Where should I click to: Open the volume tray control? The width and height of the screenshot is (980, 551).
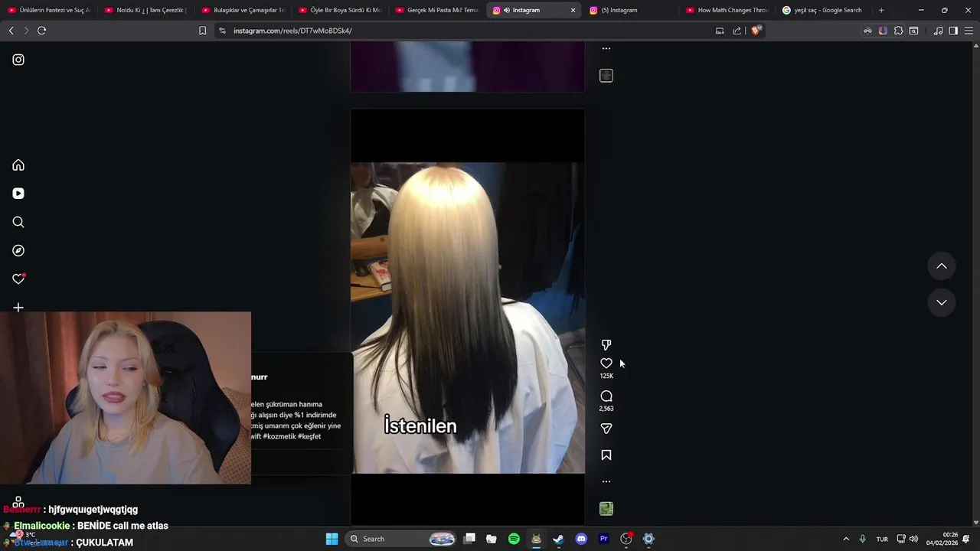point(913,539)
